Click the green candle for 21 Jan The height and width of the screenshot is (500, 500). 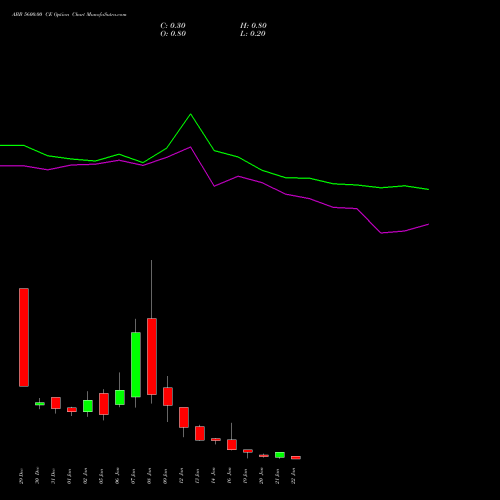(x=280, y=455)
